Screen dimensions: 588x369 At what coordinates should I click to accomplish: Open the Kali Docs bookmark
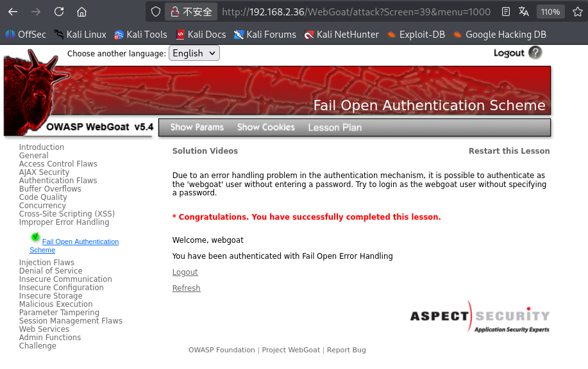click(x=201, y=35)
